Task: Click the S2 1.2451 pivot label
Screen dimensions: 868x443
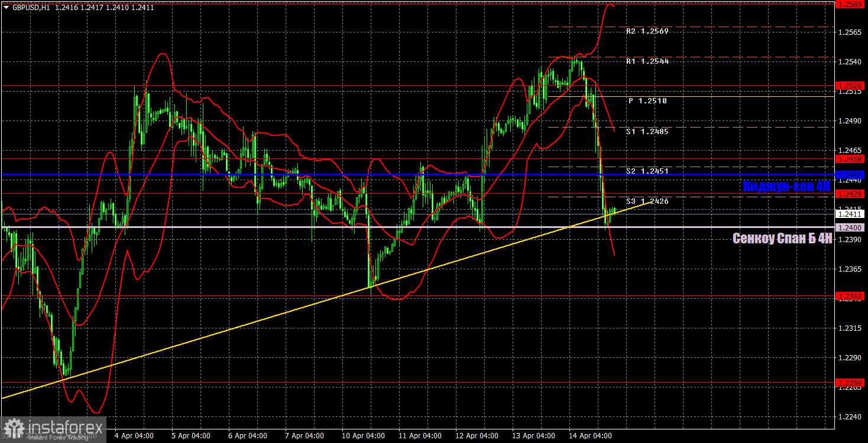Action: point(647,171)
